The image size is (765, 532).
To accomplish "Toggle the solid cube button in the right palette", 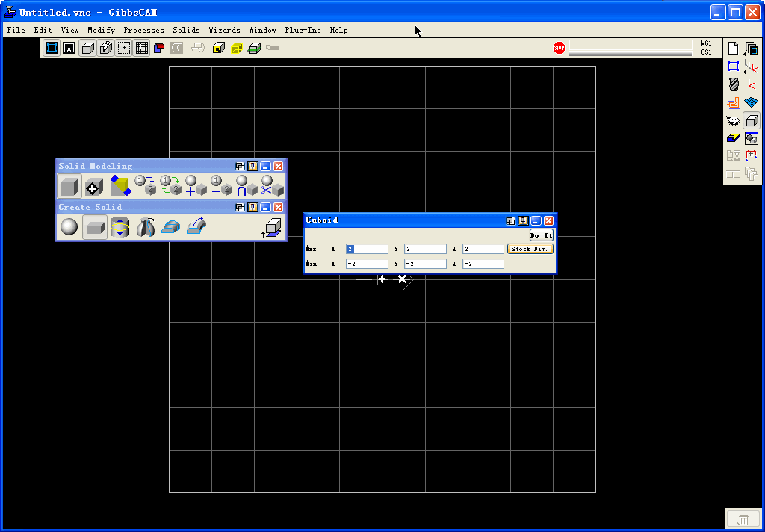I will click(x=752, y=120).
